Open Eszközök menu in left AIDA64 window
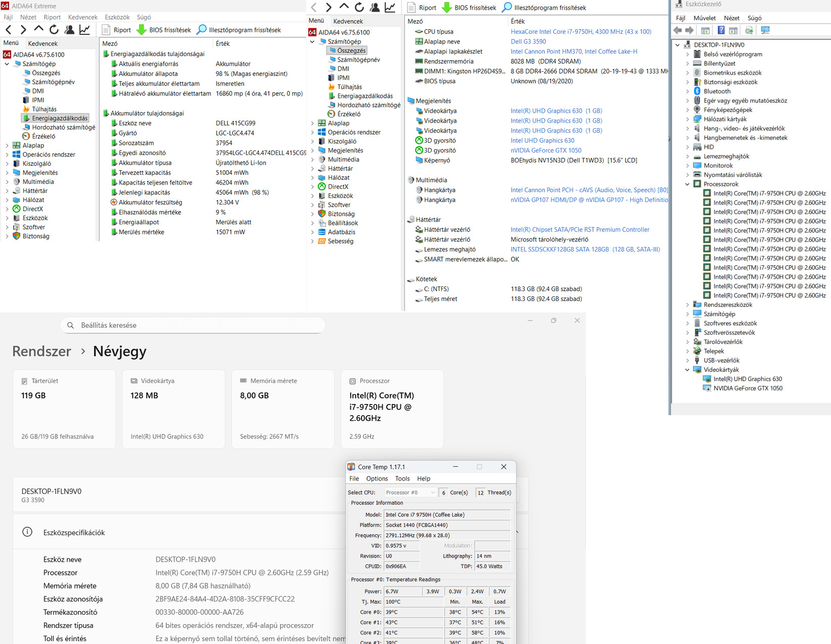The height and width of the screenshot is (644, 831). [117, 17]
